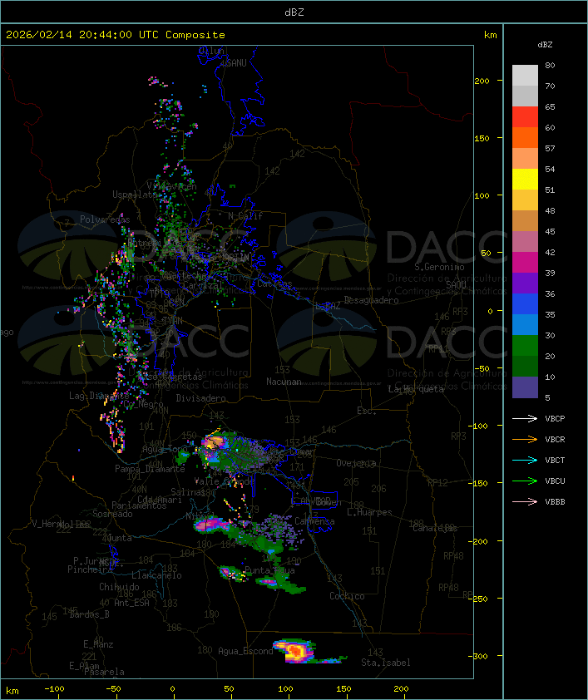Click the magenta storm core left of Punta_Agua
Viewport: 588px width, 700px height.
pos(226,571)
